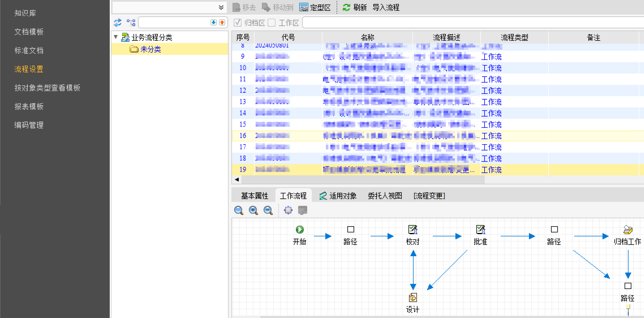Collapse the 业务流程分类 tree node
Viewport: 644px width, 318px height.
116,37
